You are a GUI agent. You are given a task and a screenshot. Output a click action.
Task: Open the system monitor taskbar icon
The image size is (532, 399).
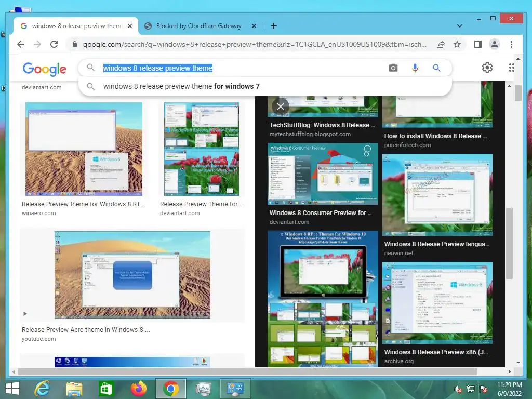[203, 389]
